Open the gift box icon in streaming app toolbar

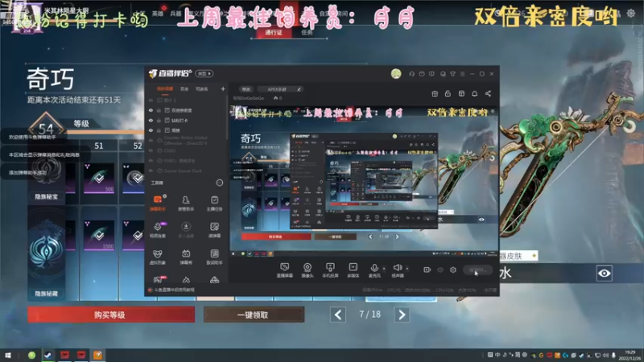pos(435,93)
